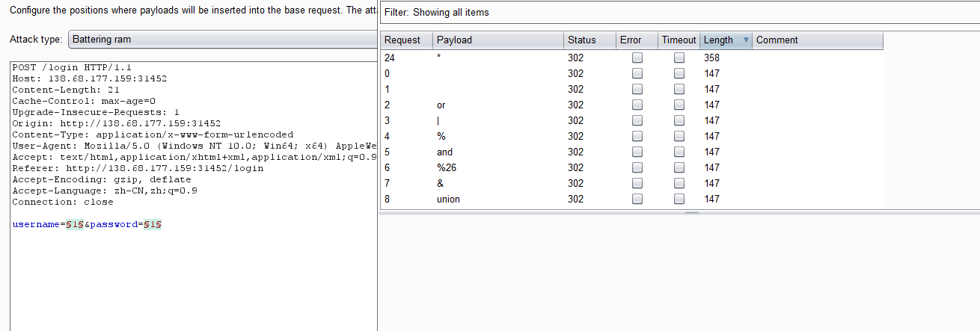
Task: Sort by Comment column header
Action: tap(818, 40)
